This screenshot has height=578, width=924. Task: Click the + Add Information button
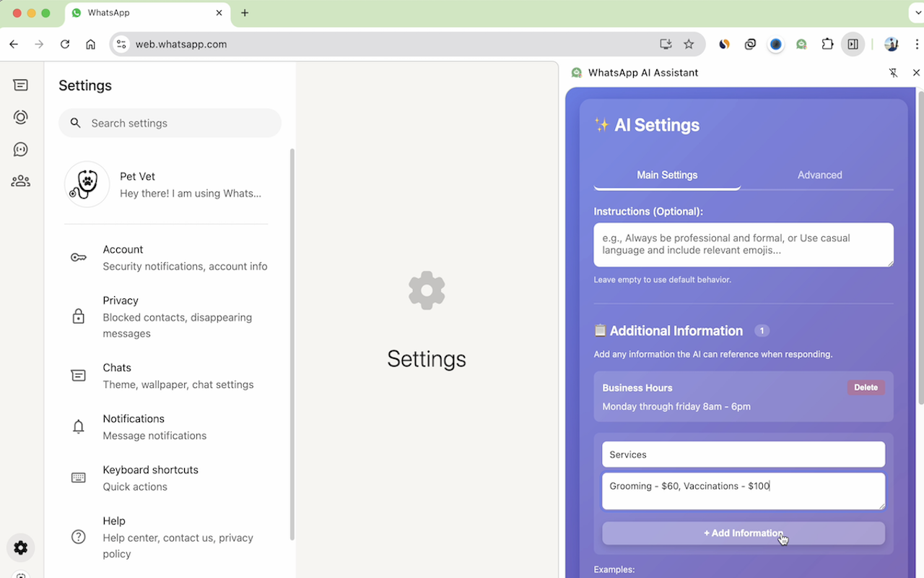click(x=744, y=533)
